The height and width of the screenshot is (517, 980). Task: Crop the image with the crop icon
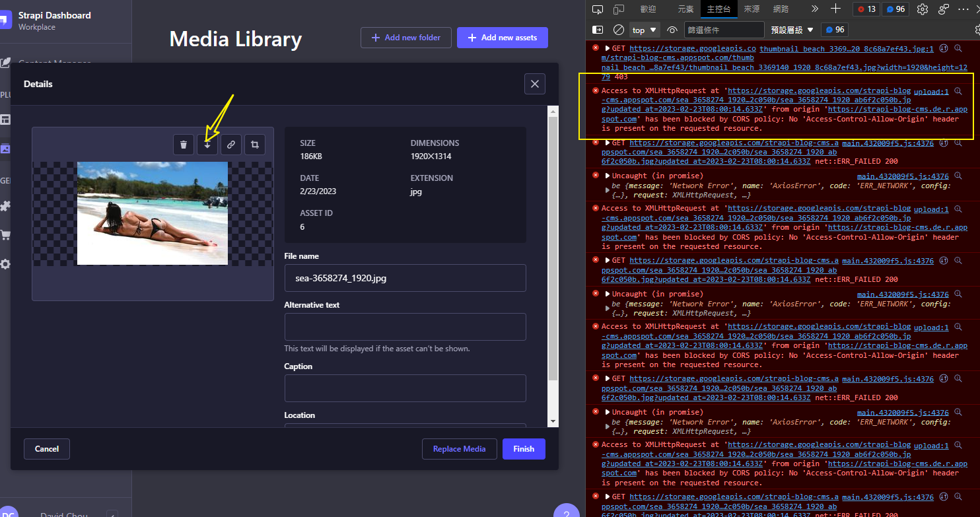pos(255,145)
